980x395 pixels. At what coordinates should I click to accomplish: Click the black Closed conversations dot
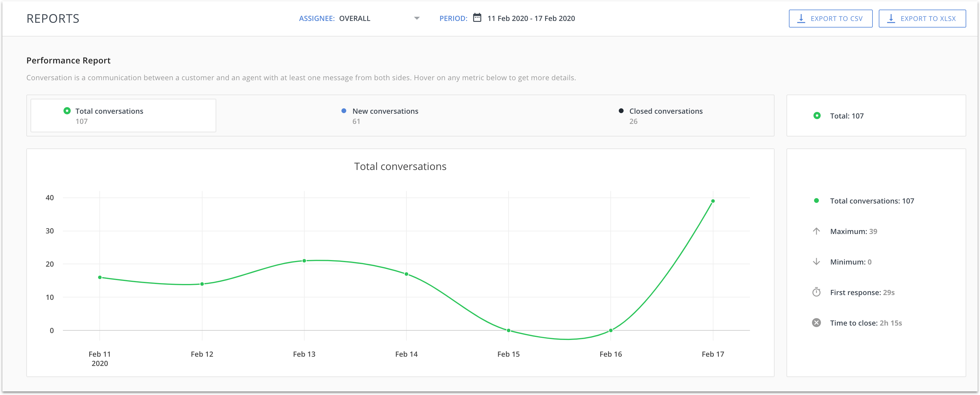[x=621, y=111]
